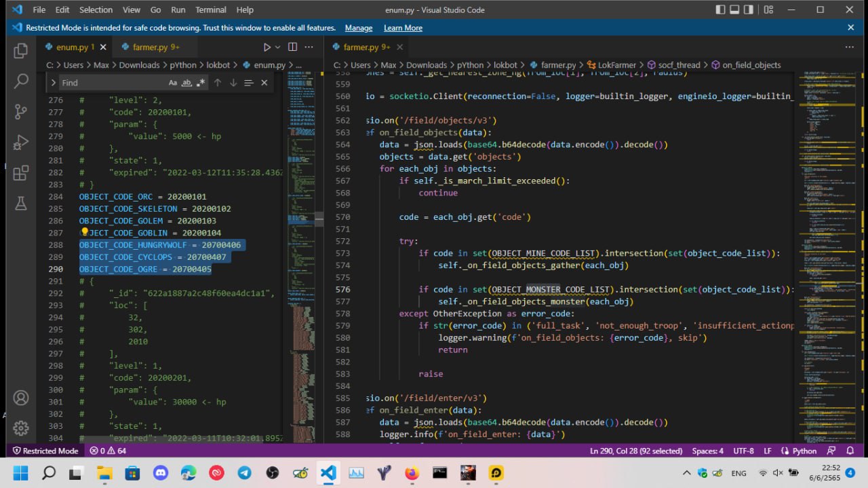Image resolution: width=868 pixels, height=488 pixels.
Task: Click the lightbulb code action on line 287
Action: 85,232
